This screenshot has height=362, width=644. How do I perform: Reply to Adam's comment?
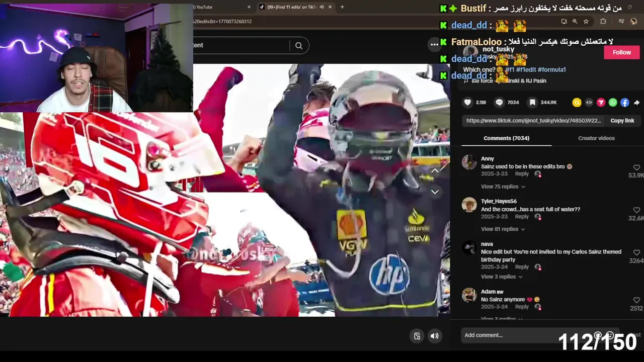[522, 307]
